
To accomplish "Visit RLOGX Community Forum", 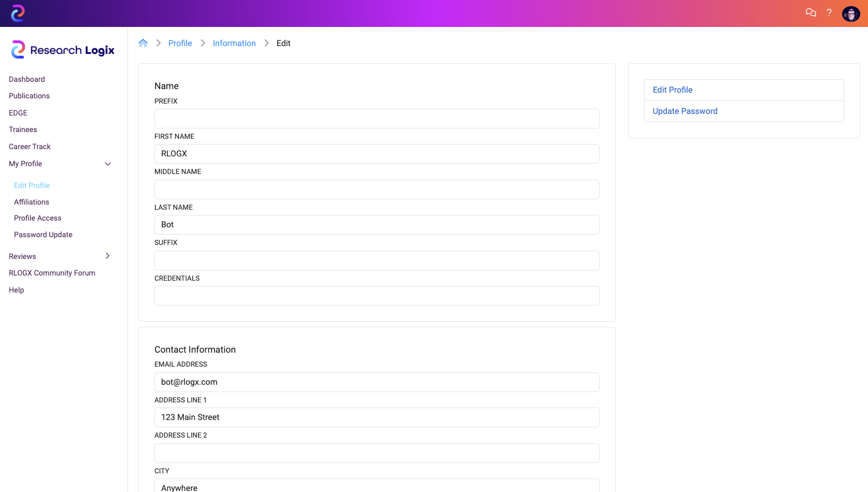I will tap(52, 273).
